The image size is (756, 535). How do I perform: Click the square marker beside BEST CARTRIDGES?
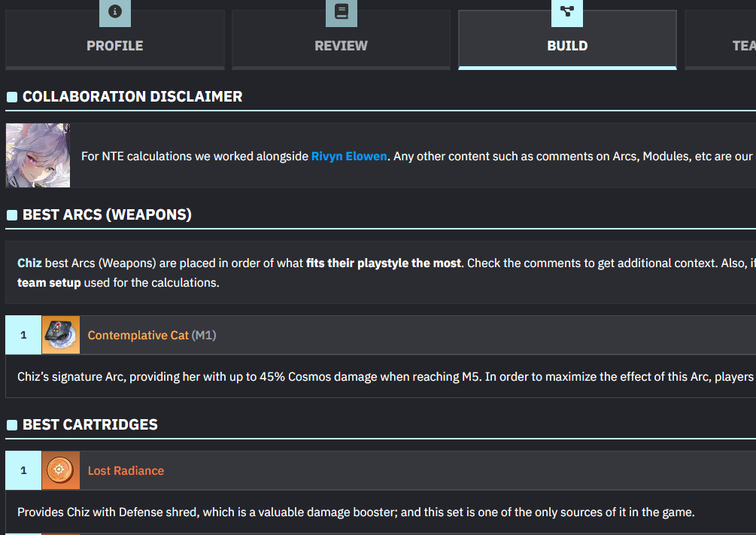[x=12, y=425]
